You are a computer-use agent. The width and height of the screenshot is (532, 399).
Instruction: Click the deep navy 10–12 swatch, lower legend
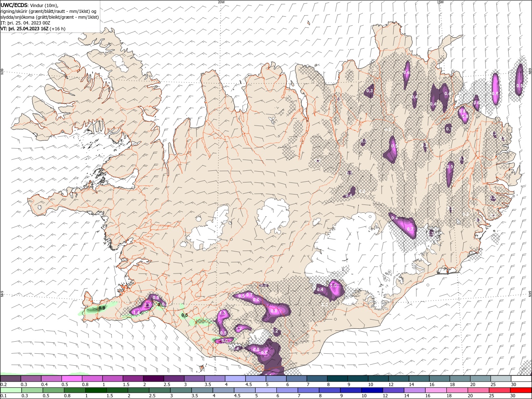click(x=372, y=390)
